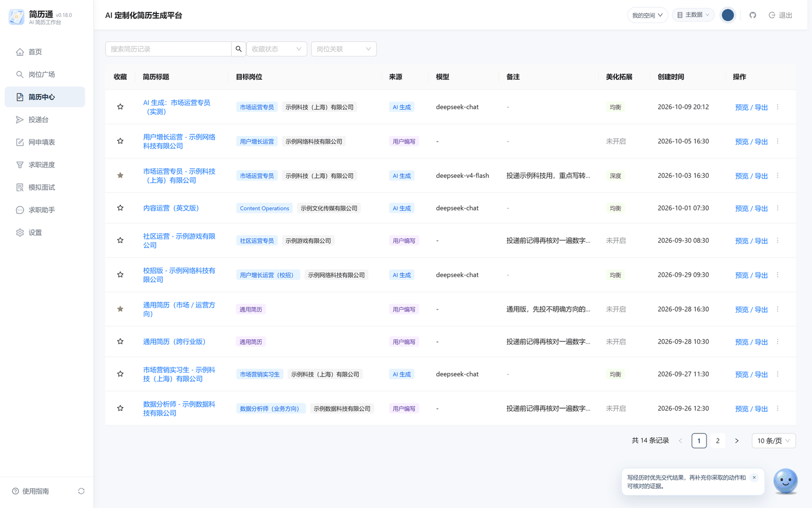
Task: Open the GitHub icon link
Action: coord(753,15)
